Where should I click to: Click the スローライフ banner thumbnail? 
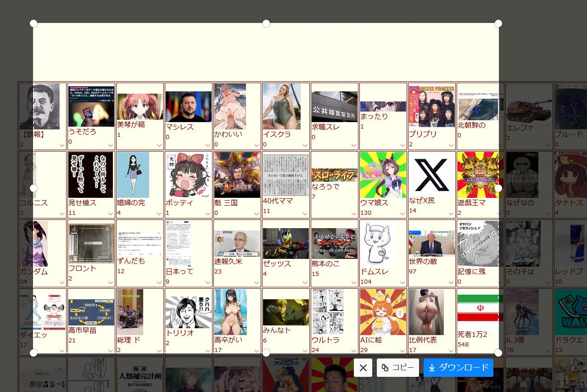pyautogui.click(x=334, y=175)
